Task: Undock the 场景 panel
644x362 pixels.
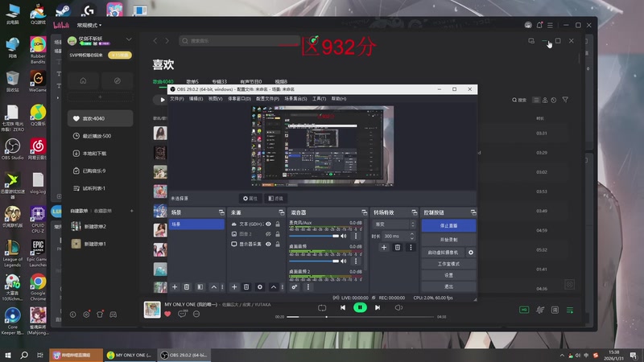Action: 221,212
